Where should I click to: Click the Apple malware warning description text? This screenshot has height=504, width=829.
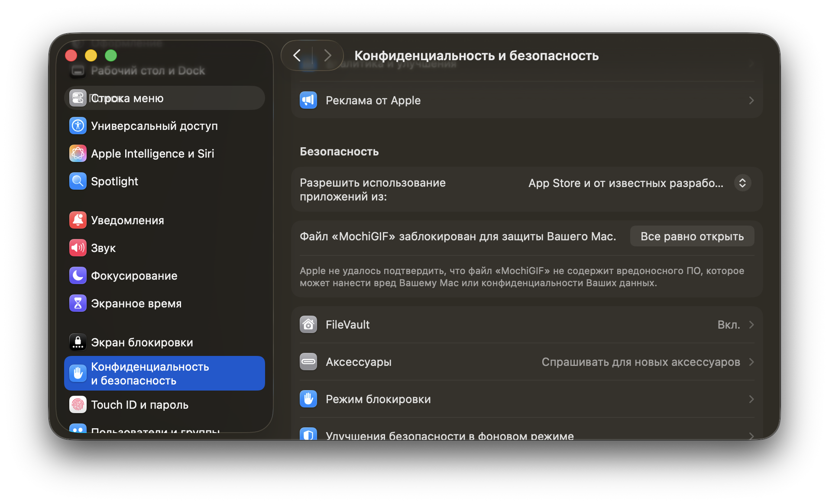tap(522, 277)
